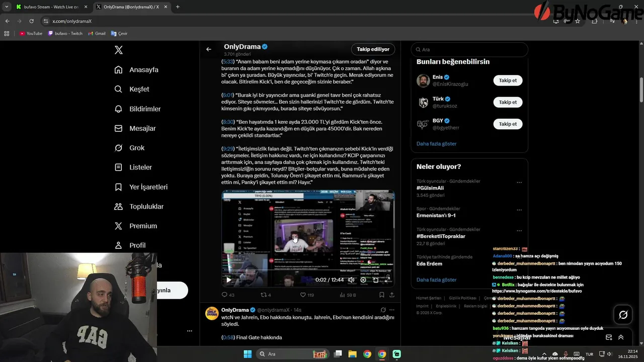Screen dimensions: 644x362
Task: Follow BGY with Takip et
Action: coord(508,124)
